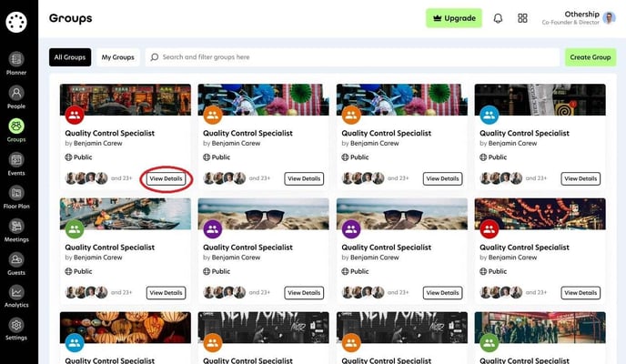Image resolution: width=626 pixels, height=364 pixels.
Task: Click blue group badge on glowing paper lanterns cover
Action: click(x=75, y=343)
